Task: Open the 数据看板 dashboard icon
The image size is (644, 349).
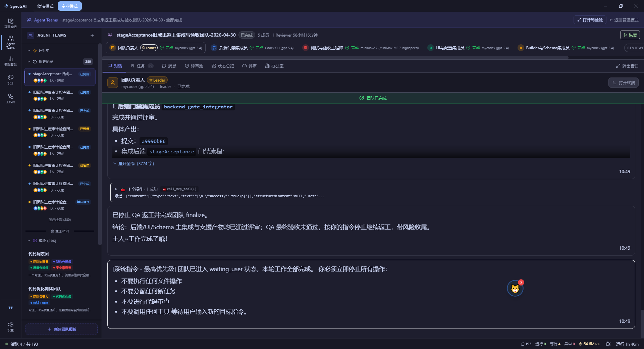Action: [x=10, y=61]
